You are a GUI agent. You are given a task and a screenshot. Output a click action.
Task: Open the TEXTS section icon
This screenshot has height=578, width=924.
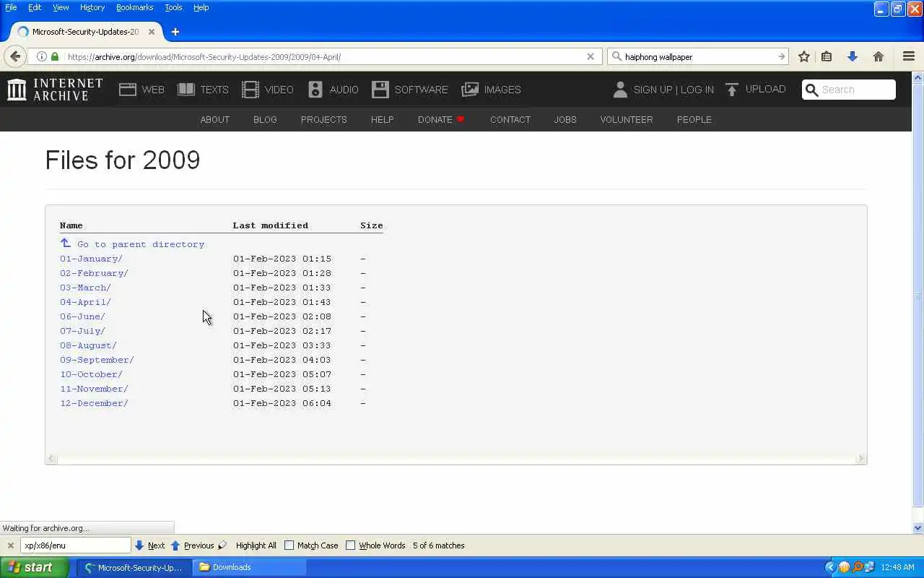pos(186,90)
